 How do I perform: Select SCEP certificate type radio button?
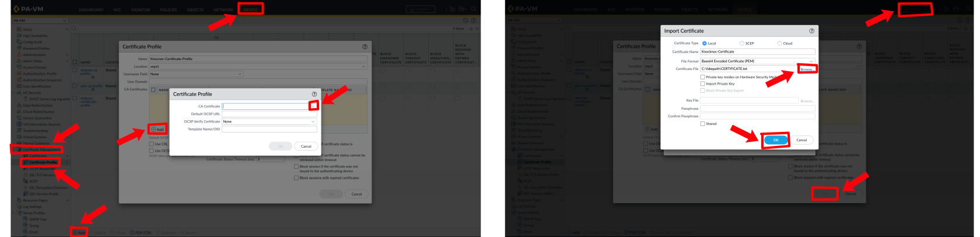[742, 43]
